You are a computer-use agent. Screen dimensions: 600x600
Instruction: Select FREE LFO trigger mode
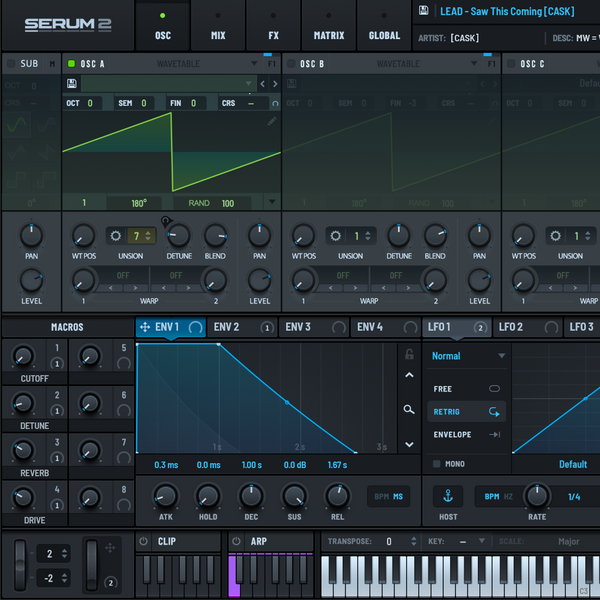466,389
